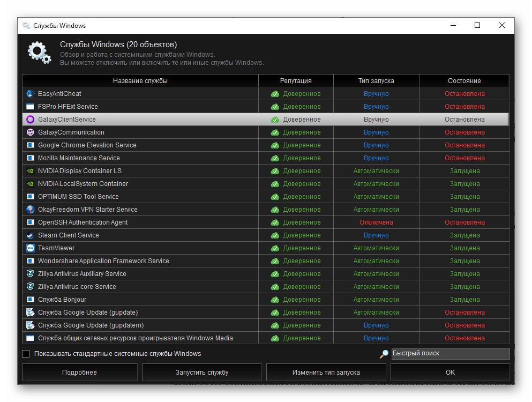Enable showing standard Windows system services

point(26,354)
